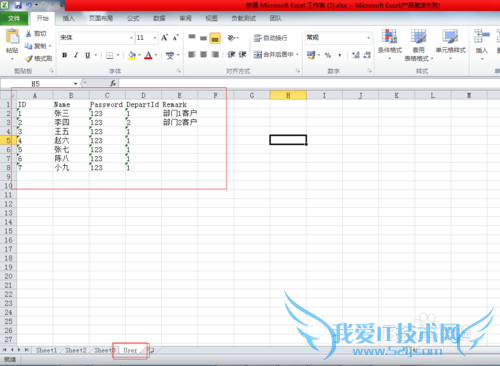
Task: Click Merge & Center (合并后居中) button
Action: point(274,54)
